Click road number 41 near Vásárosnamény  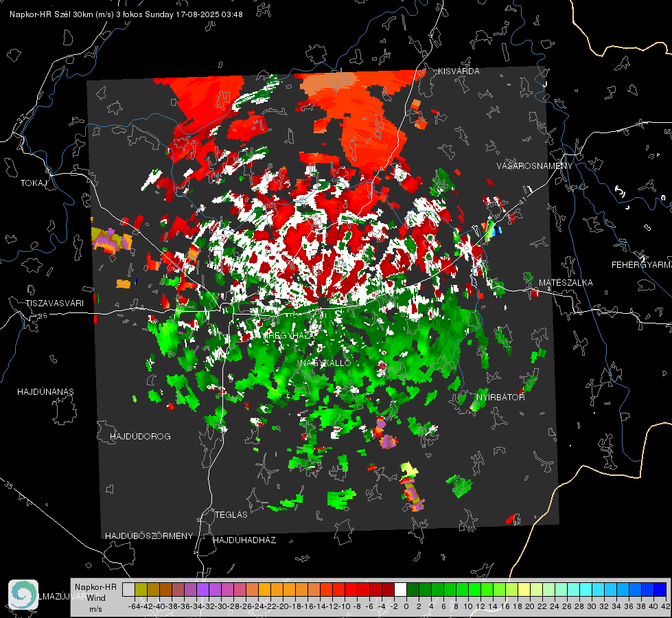click(x=523, y=201)
